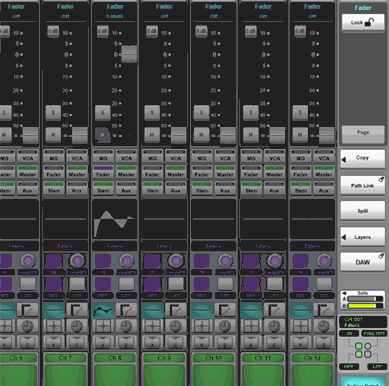Open the EQ curve icon on Ch 8
Screen dimensions: 389x386
click(x=103, y=310)
